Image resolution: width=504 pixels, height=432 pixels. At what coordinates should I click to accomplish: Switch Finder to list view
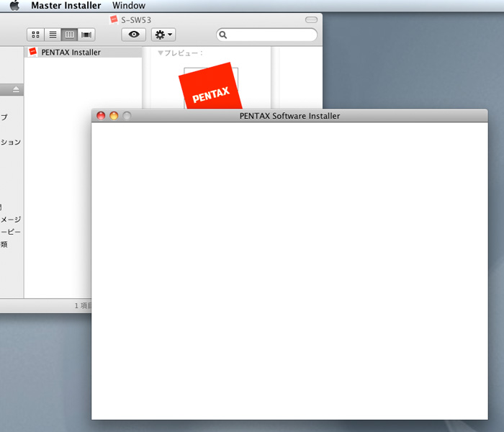click(x=53, y=35)
